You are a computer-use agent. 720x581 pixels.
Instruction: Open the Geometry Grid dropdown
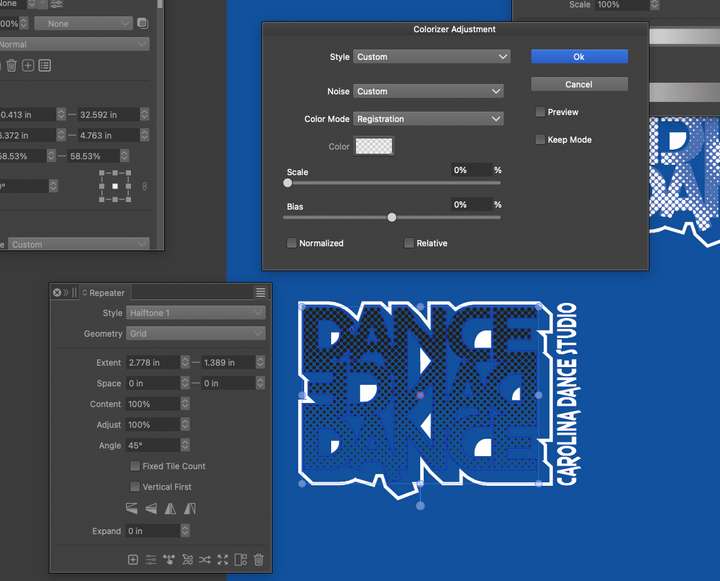click(196, 334)
